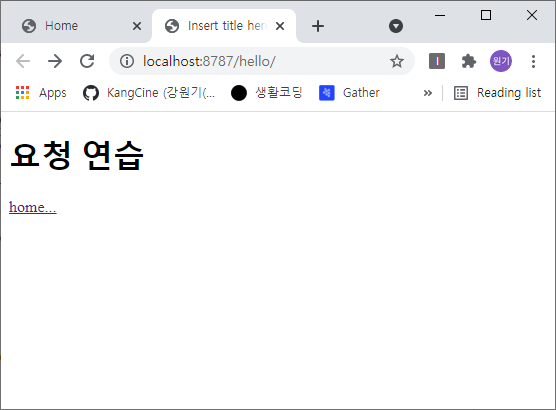556x410 pixels.
Task: Maximize the browser window
Action: 486,15
